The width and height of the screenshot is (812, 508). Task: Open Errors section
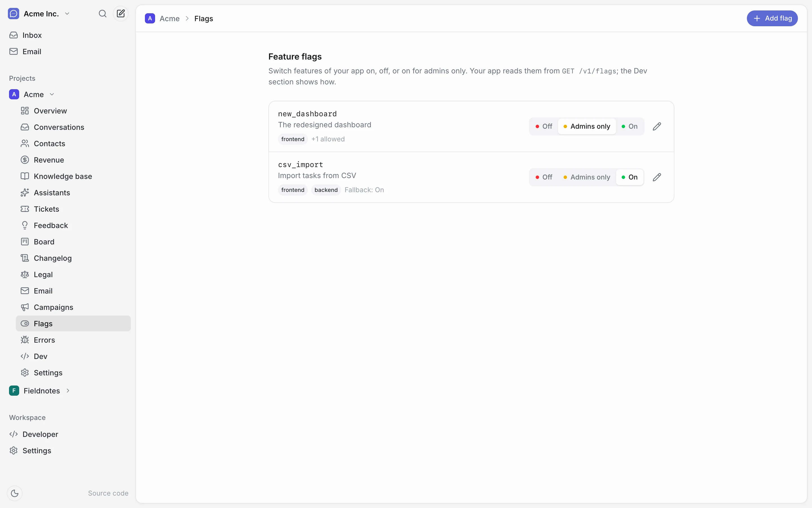(73, 340)
